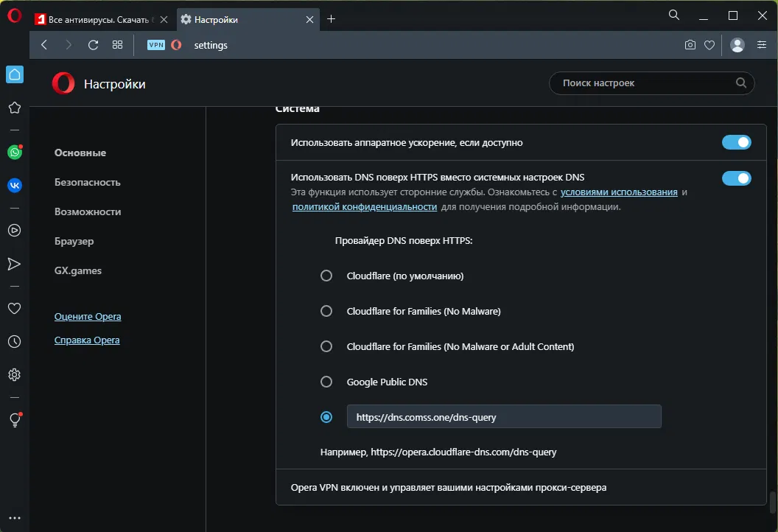The width and height of the screenshot is (778, 532).
Task: Open WhatsApp from the sidebar
Action: [14, 153]
